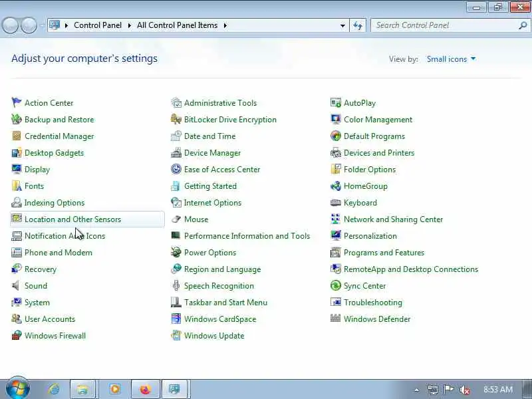Click the muted volume tray icon
Image resolution: width=532 pixels, height=399 pixels.
pos(464,390)
